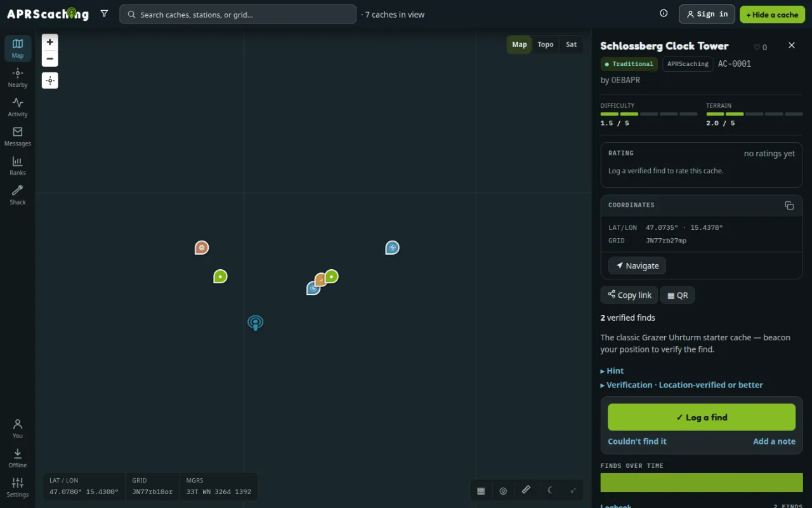Image resolution: width=812 pixels, height=508 pixels.
Task: Toggle the moon night mode
Action: [x=550, y=490]
